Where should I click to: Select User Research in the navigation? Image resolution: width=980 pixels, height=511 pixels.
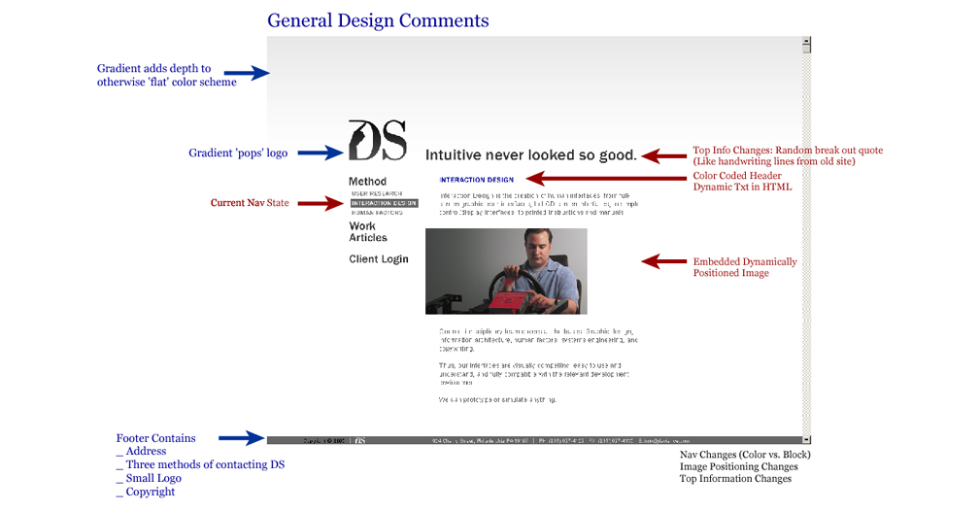coord(376,194)
